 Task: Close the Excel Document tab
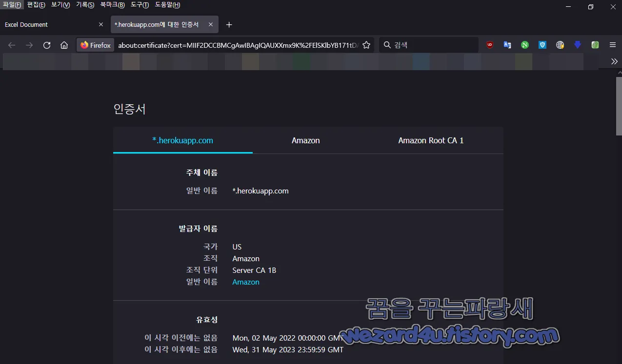pos(101,24)
